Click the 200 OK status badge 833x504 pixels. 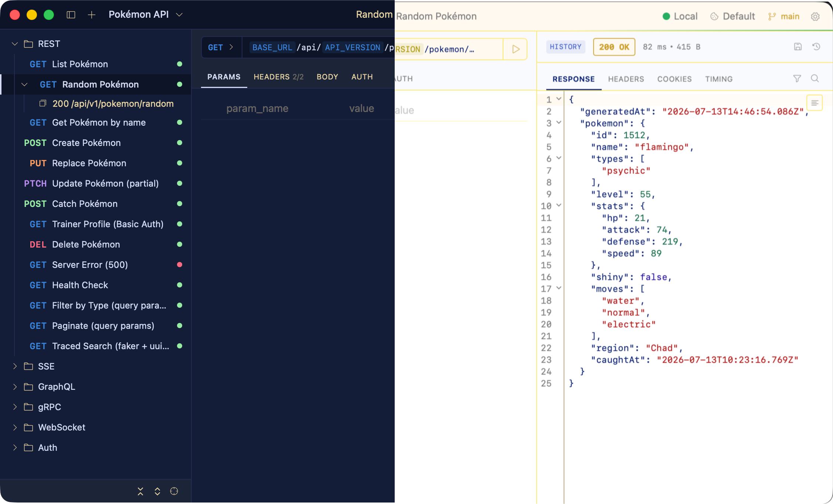tap(614, 47)
